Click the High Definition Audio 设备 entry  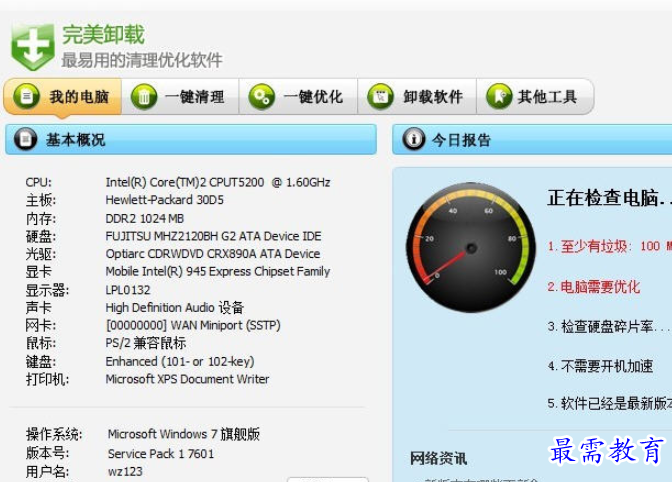pos(174,308)
